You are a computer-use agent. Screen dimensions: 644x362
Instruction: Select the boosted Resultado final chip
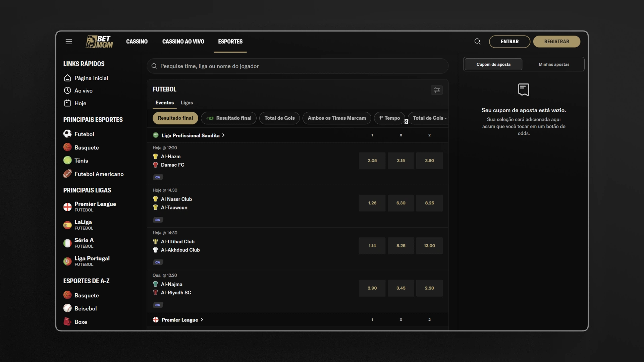229,118
